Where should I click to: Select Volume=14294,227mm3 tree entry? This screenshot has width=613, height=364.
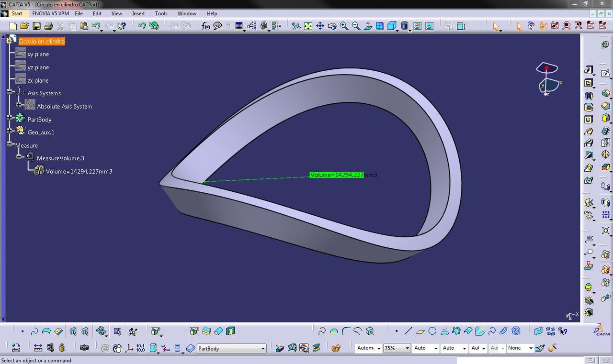click(79, 171)
